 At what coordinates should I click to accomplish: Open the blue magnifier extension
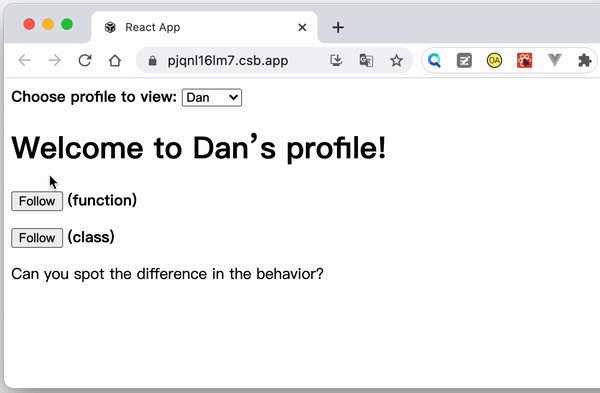[x=434, y=60]
